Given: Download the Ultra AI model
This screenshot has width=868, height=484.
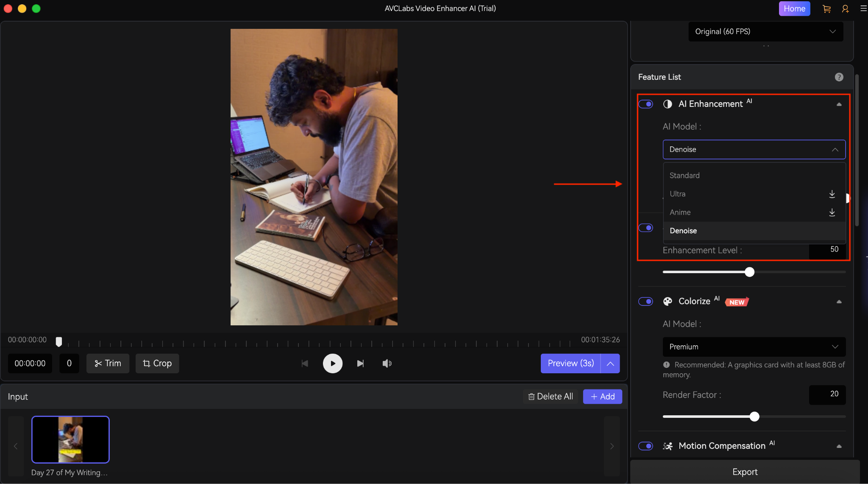Looking at the screenshot, I should pos(832,193).
